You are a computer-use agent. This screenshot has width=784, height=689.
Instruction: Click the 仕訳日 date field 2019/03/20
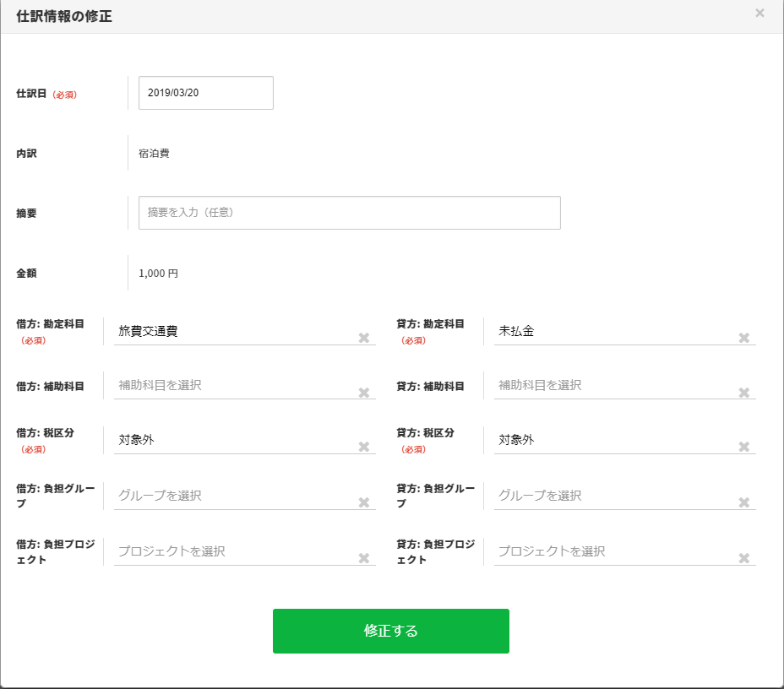(205, 93)
